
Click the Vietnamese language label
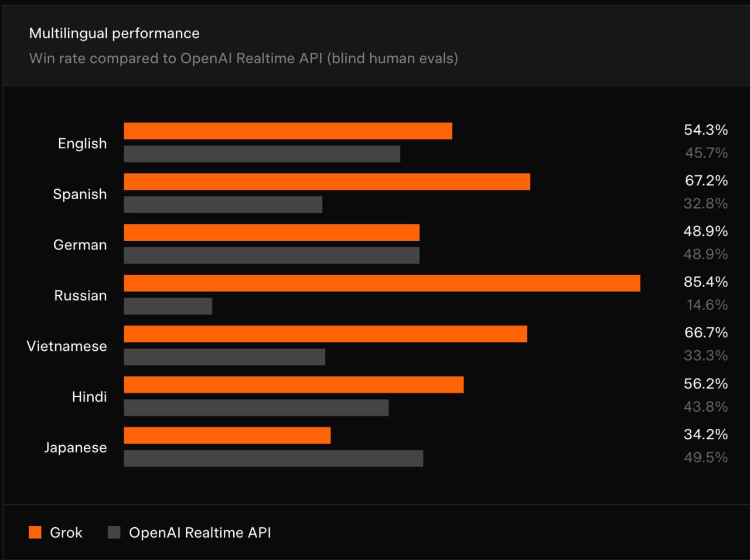pos(67,346)
